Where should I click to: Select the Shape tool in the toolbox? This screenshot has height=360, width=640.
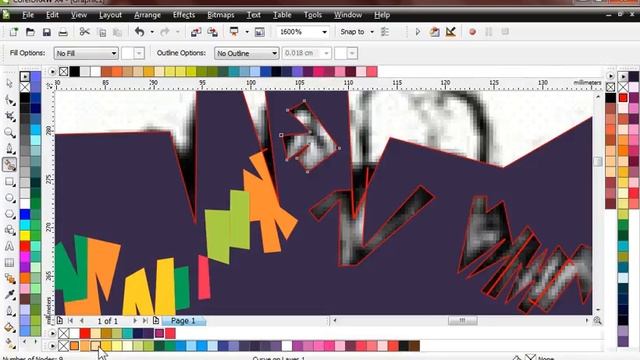[9, 100]
